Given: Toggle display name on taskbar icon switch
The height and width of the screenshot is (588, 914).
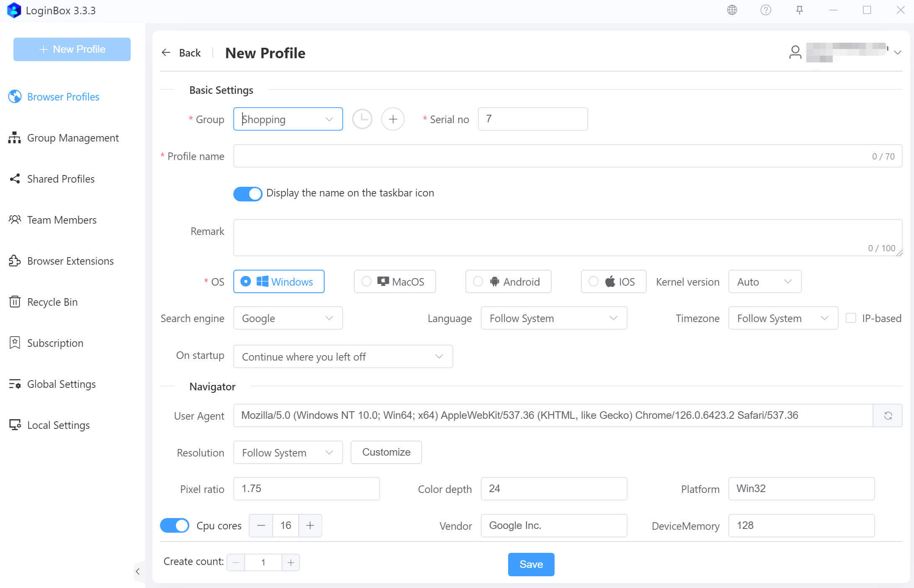Looking at the screenshot, I should (248, 193).
